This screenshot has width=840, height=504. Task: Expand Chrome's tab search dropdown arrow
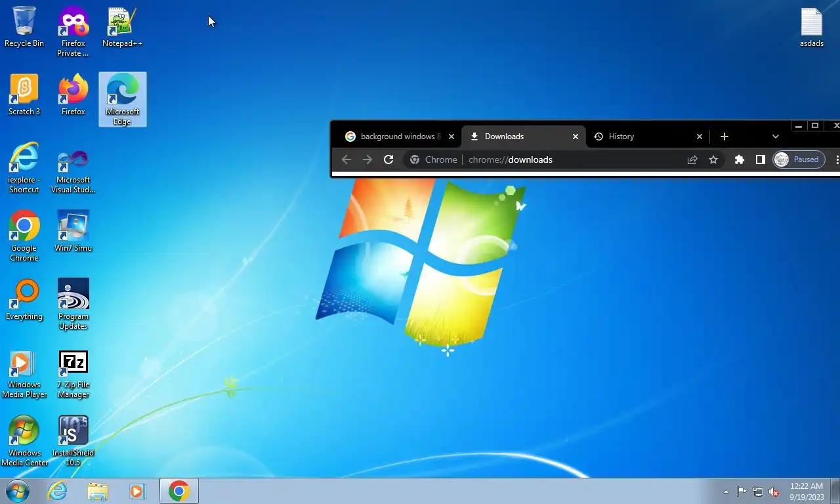[x=776, y=136]
